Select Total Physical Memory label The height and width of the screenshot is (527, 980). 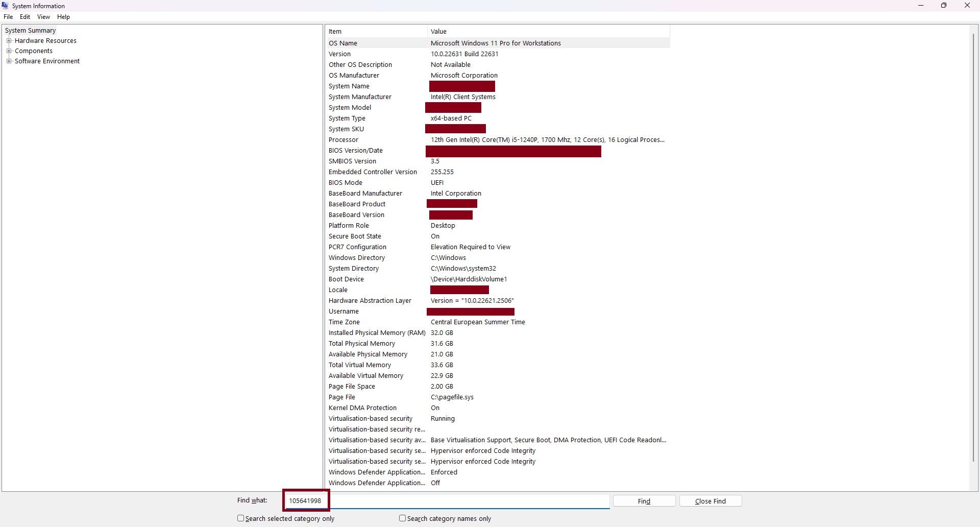362,344
